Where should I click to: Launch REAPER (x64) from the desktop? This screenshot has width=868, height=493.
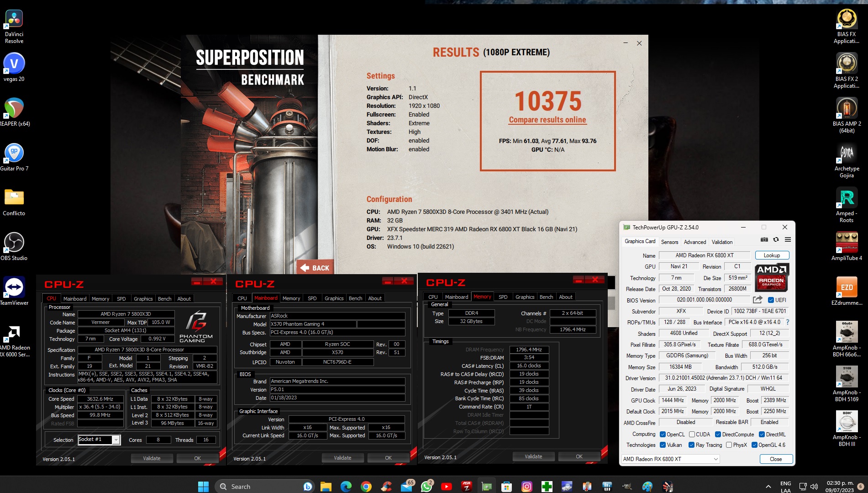14,112
